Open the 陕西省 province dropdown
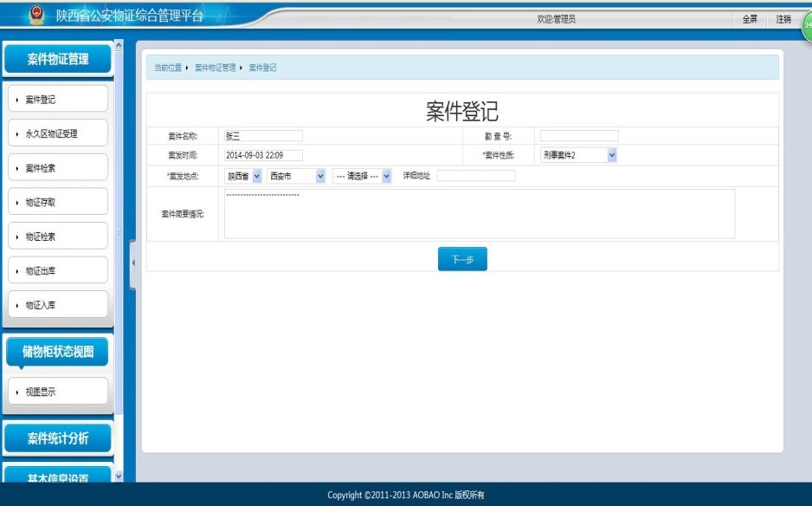The image size is (812, 506). [x=243, y=176]
